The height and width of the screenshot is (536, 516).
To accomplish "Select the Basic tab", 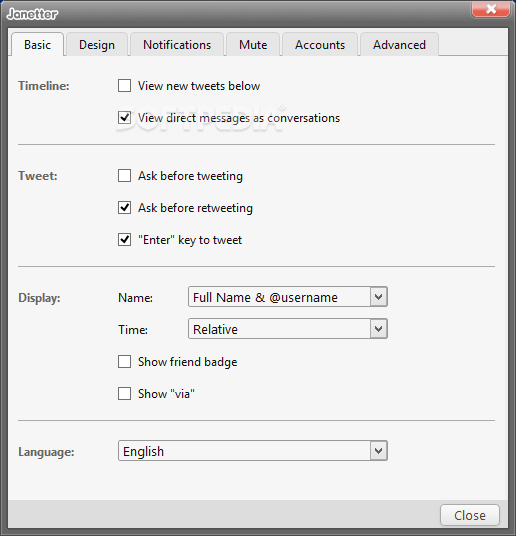I will [x=37, y=44].
